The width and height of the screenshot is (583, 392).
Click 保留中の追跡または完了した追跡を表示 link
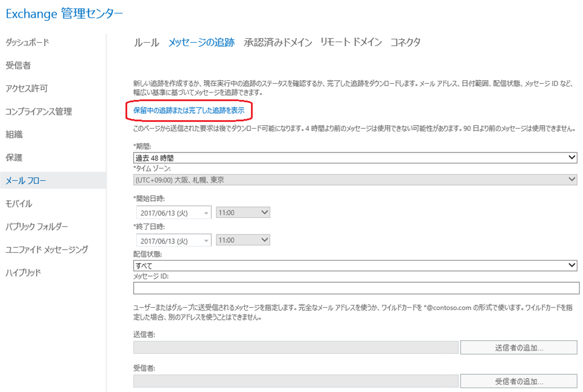pos(189,110)
